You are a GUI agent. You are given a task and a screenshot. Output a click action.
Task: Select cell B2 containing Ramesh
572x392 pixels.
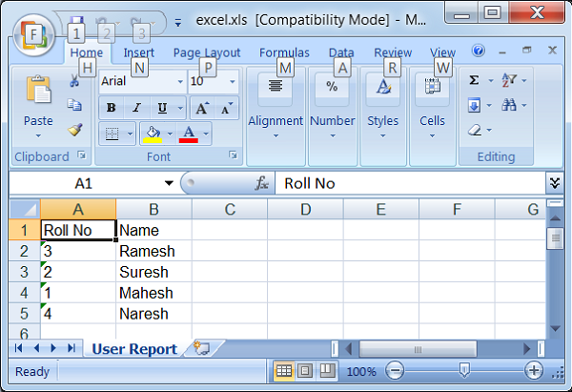point(153,251)
